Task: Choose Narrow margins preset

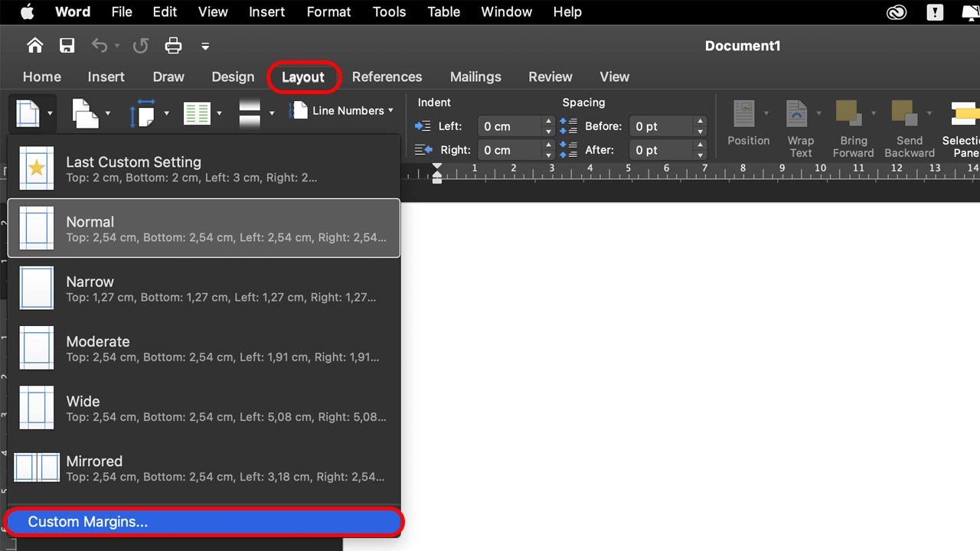Action: 204,289
